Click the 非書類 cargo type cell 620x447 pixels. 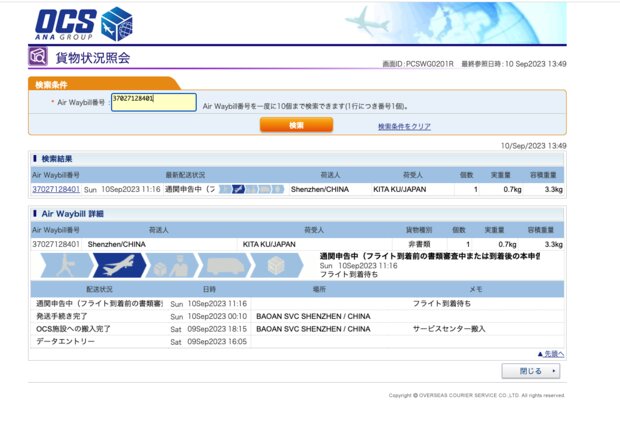pos(419,244)
